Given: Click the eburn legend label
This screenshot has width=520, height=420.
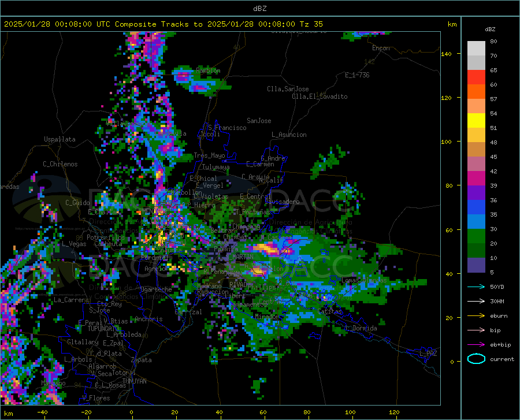Looking at the screenshot, I should pos(499,316).
